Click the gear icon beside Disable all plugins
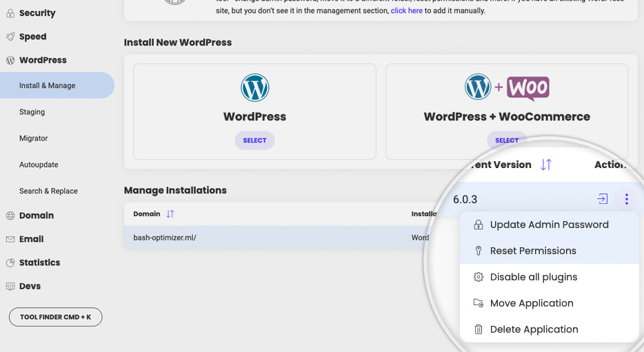This screenshot has height=352, width=644. click(x=478, y=277)
